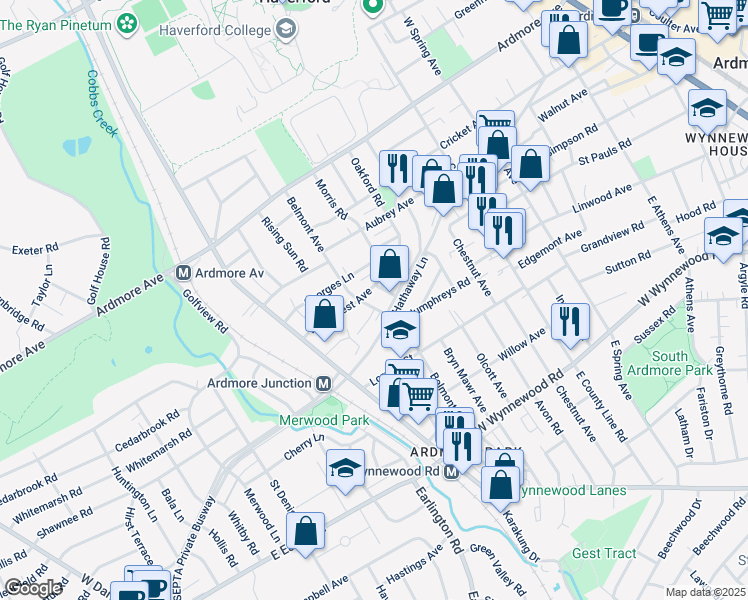
Task: Click shopping bag marker near Cricket Ave
Action: pos(497,146)
